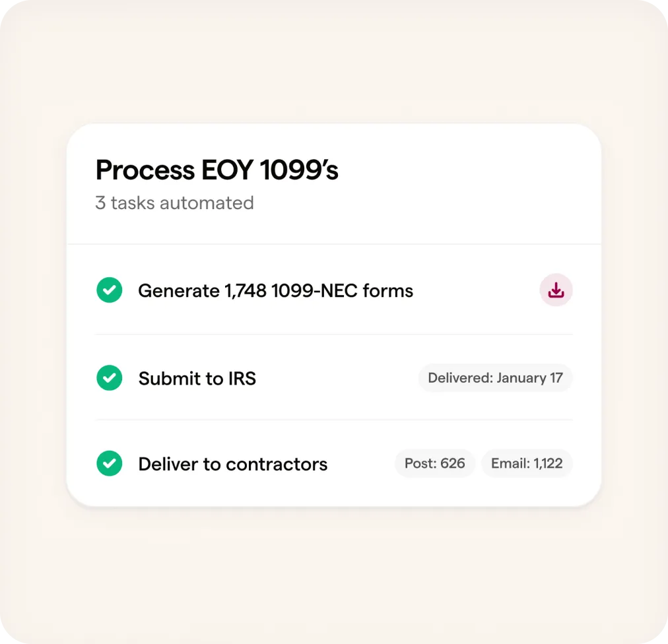Image resolution: width=668 pixels, height=644 pixels.
Task: Click the download icon for generated 1099-NEC forms
Action: pyautogui.click(x=556, y=290)
